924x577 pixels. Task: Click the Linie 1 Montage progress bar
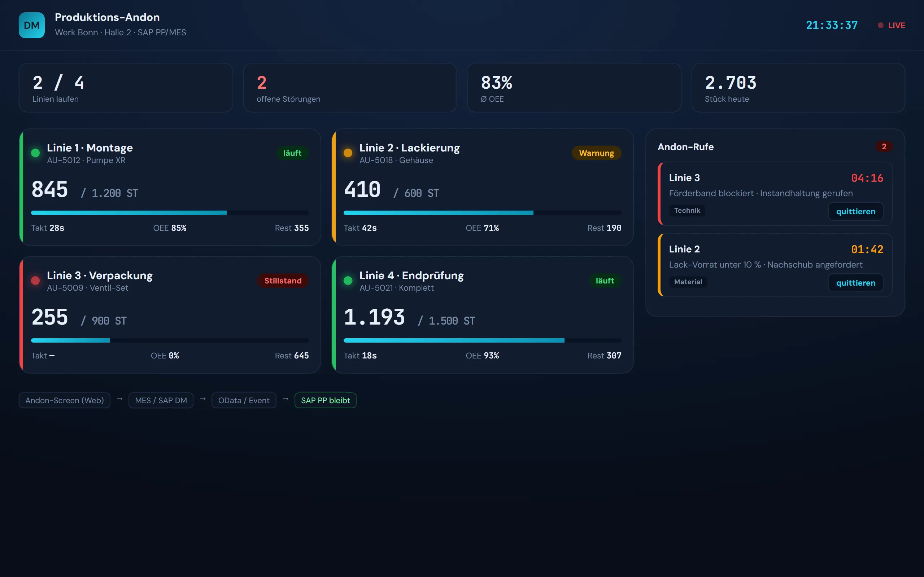point(170,212)
